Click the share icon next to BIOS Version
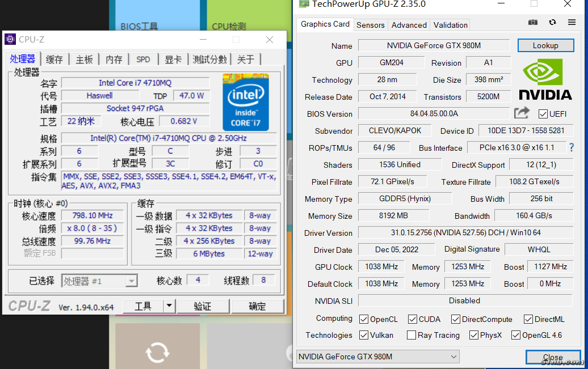This screenshot has width=588, height=369. (x=522, y=113)
